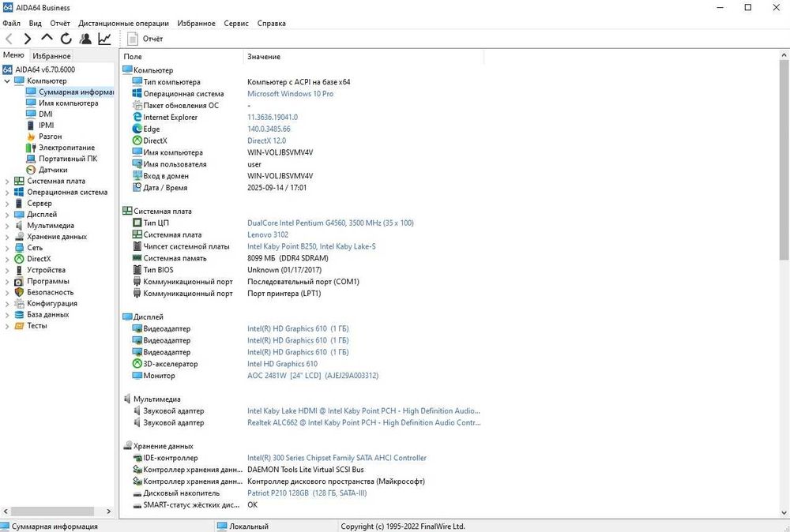The height and width of the screenshot is (532, 790).
Task: Click the Конфигурация tree icon
Action: pyautogui.click(x=19, y=304)
